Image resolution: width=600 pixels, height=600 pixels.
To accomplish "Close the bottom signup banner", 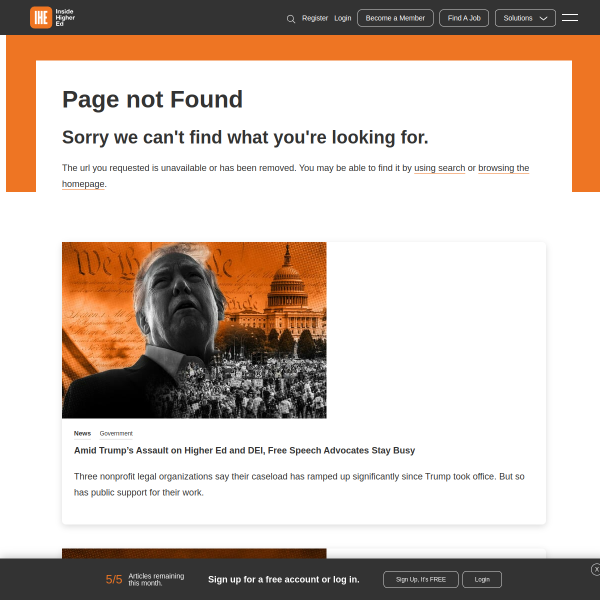I will click(x=596, y=569).
